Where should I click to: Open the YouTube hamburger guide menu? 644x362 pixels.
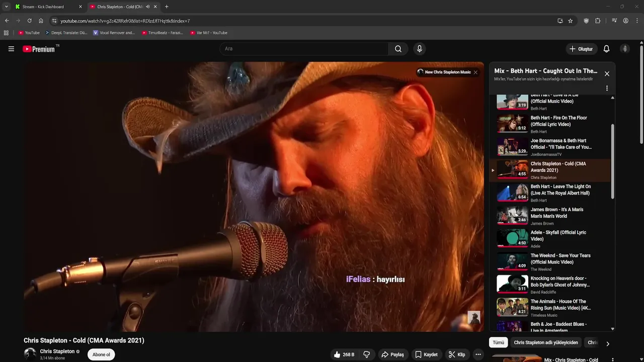[x=11, y=49]
